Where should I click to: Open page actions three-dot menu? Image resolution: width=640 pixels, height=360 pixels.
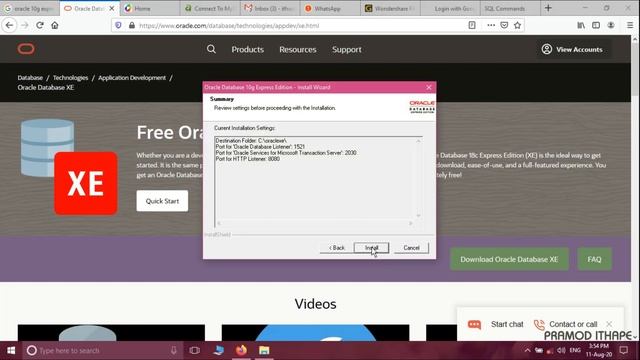tap(491, 25)
